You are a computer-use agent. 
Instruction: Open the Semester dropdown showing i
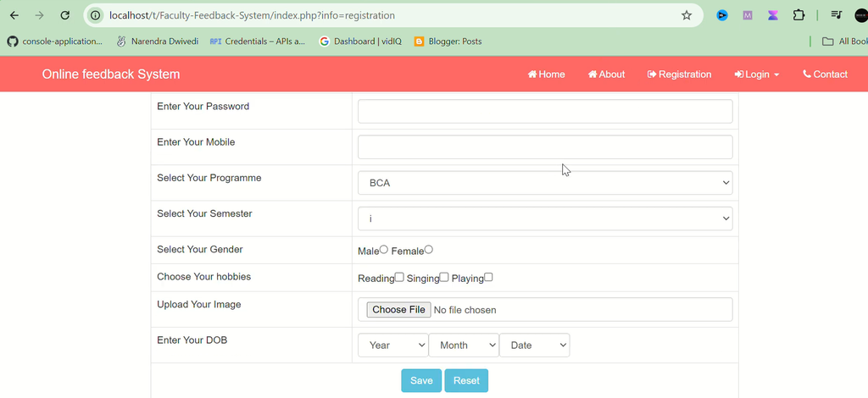tap(545, 218)
